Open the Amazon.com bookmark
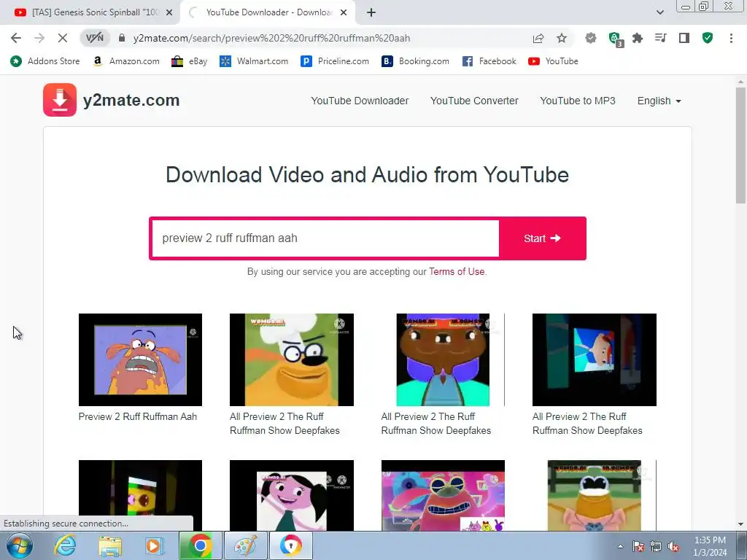Viewport: 747px width, 560px height. (x=126, y=61)
